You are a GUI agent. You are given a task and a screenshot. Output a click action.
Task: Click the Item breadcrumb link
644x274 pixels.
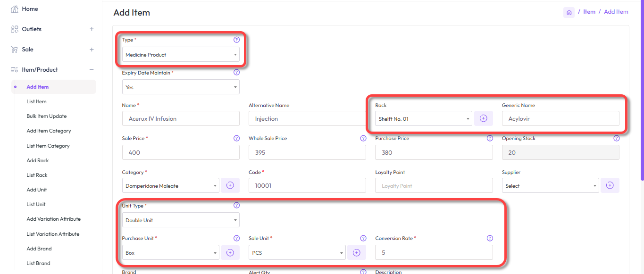[x=589, y=12]
